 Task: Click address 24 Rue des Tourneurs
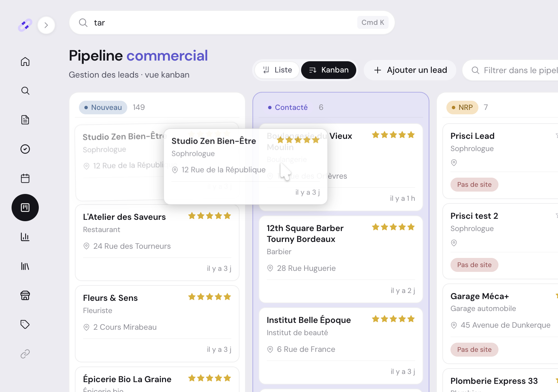tap(132, 246)
